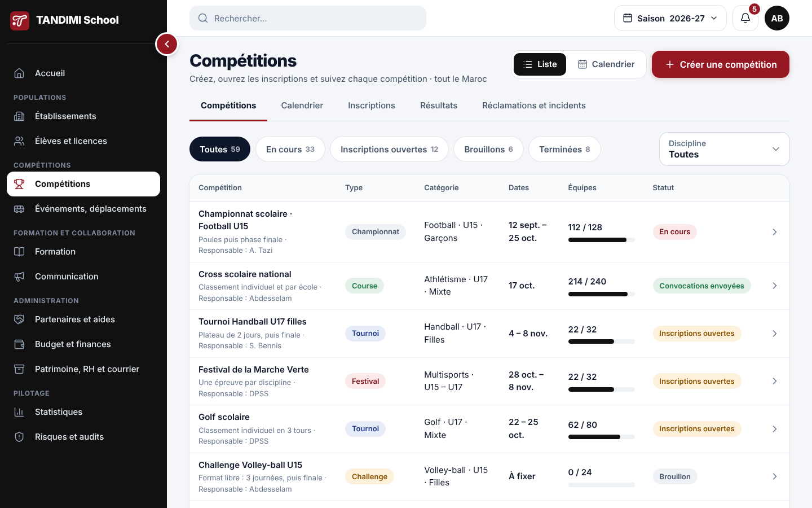Click the Élèves et licences people icon
Screen dimensions: 812x508
(x=19, y=141)
